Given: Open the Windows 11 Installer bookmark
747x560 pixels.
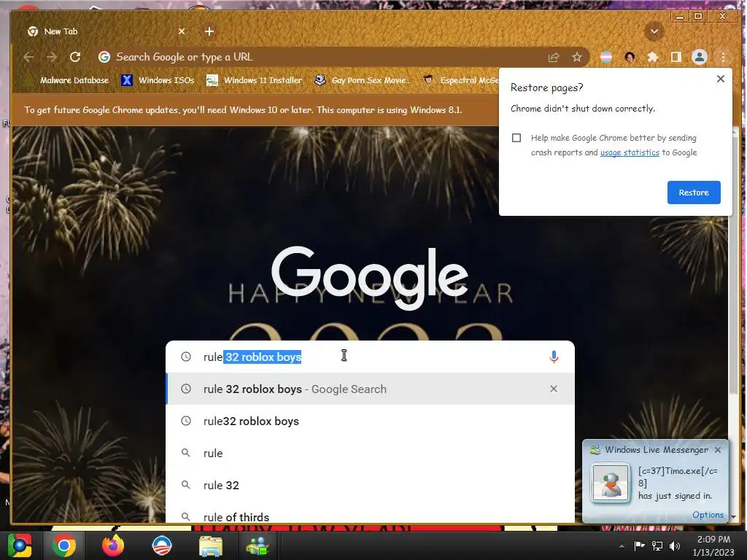Looking at the screenshot, I should coord(254,80).
